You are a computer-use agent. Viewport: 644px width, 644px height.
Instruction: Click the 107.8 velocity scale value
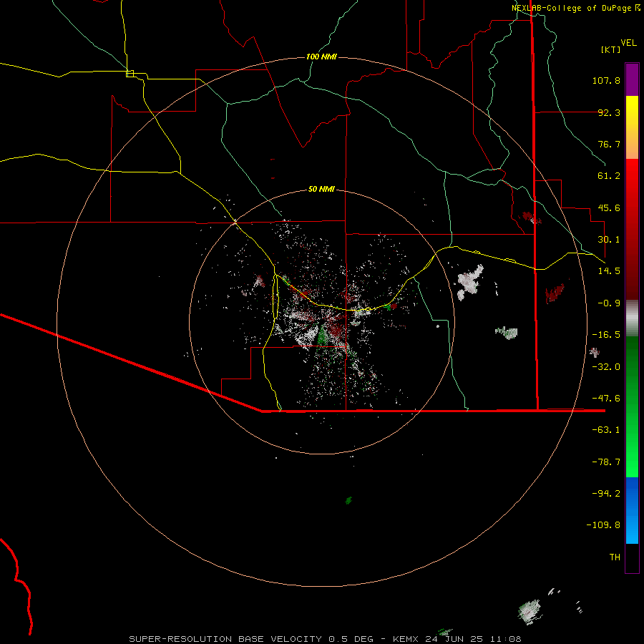[606, 80]
